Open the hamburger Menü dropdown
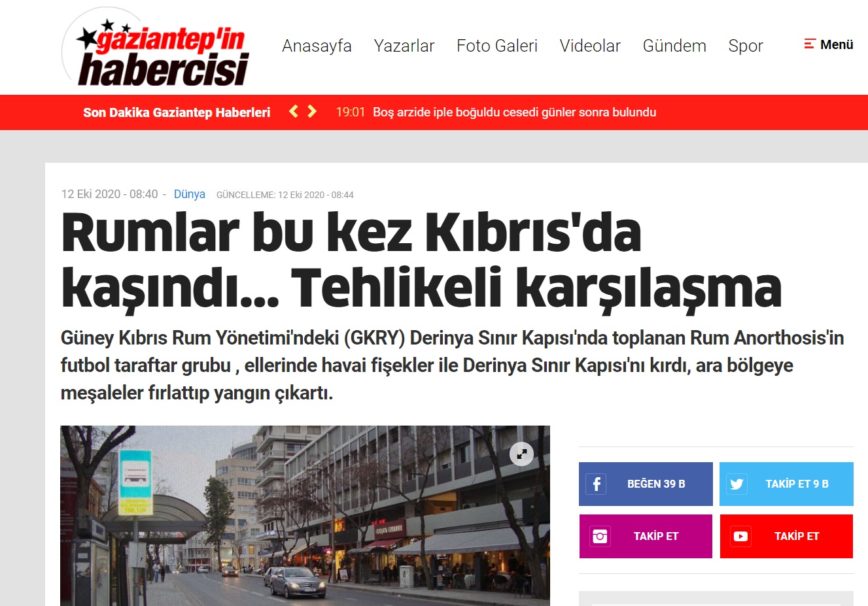The width and height of the screenshot is (868, 606). 829,44
